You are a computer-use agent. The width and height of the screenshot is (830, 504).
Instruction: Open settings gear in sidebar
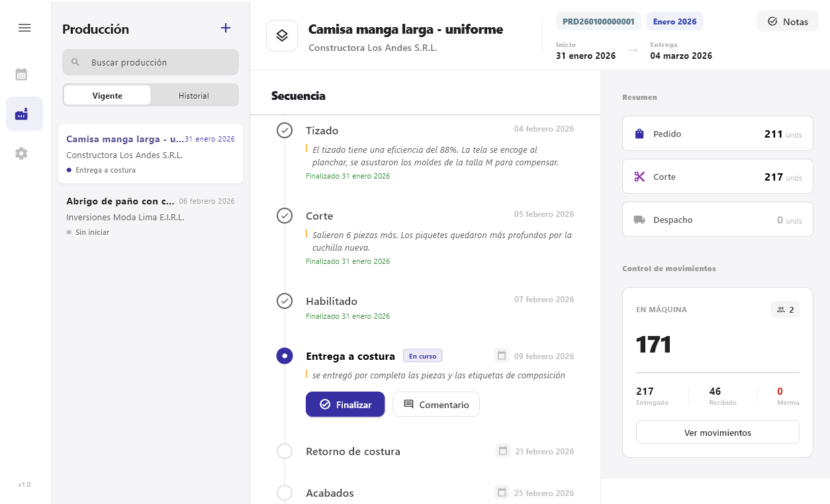(21, 153)
